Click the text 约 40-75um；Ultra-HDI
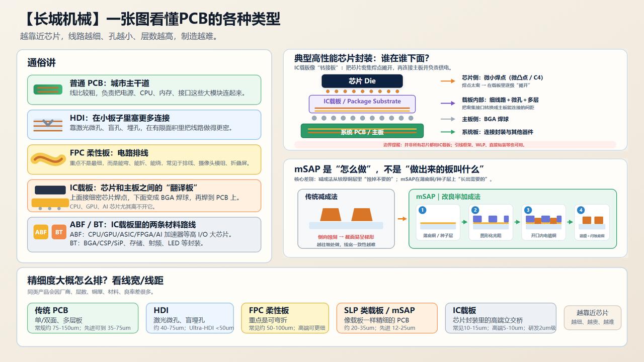Screen dimensions: 644x362 pyautogui.click(x=194, y=328)
